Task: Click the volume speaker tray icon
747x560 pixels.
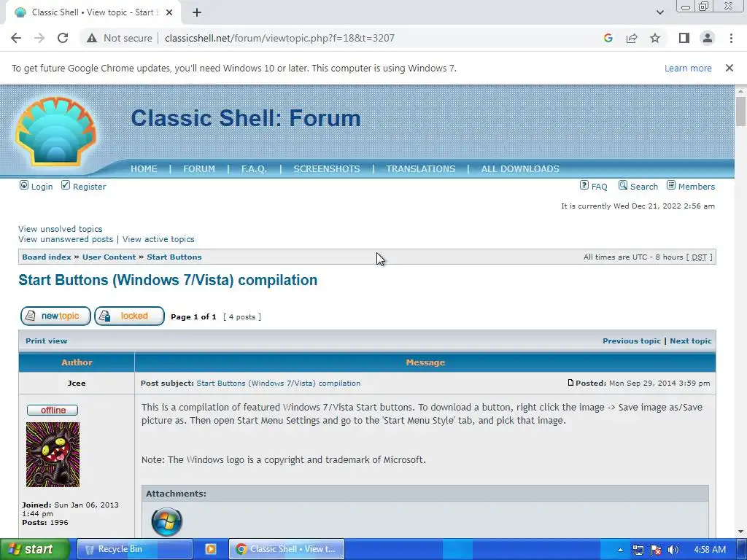Action: [x=673, y=550]
